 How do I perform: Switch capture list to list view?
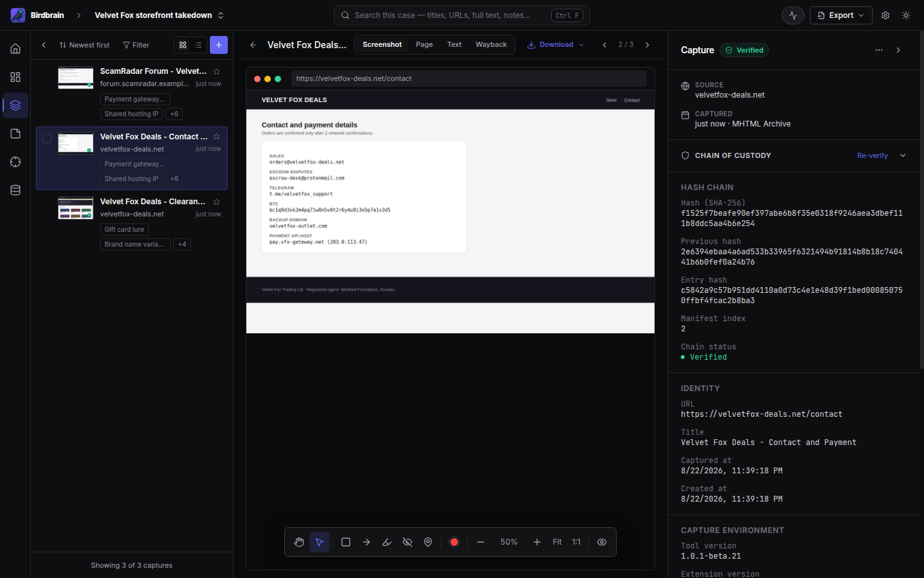198,45
